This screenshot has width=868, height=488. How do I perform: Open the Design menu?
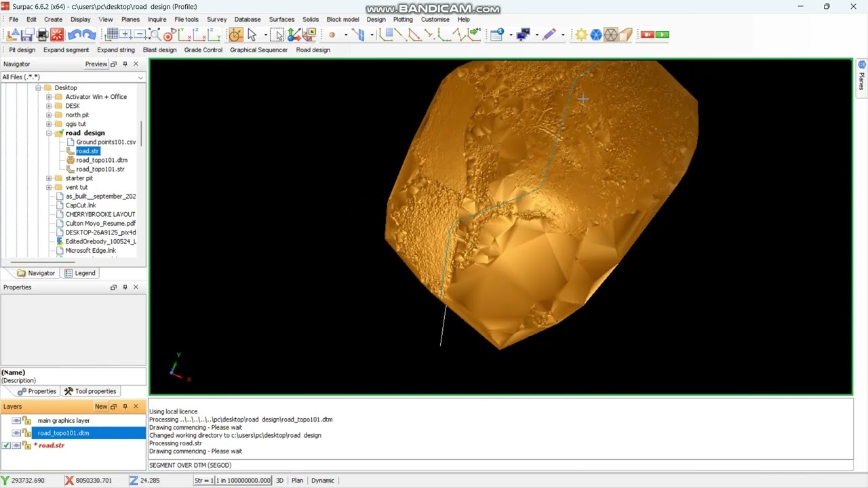pyautogui.click(x=376, y=20)
